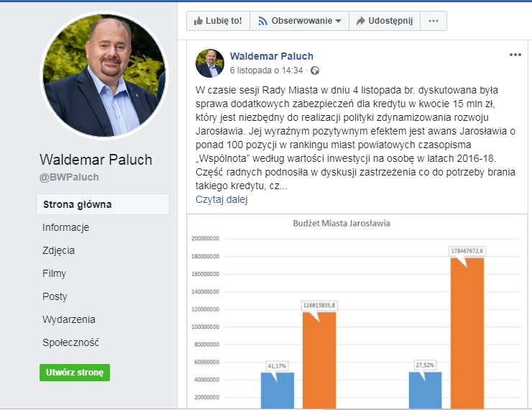This screenshot has width=532, height=410.
Task: Click the post timestamp 6 listopada
Action: [266, 70]
